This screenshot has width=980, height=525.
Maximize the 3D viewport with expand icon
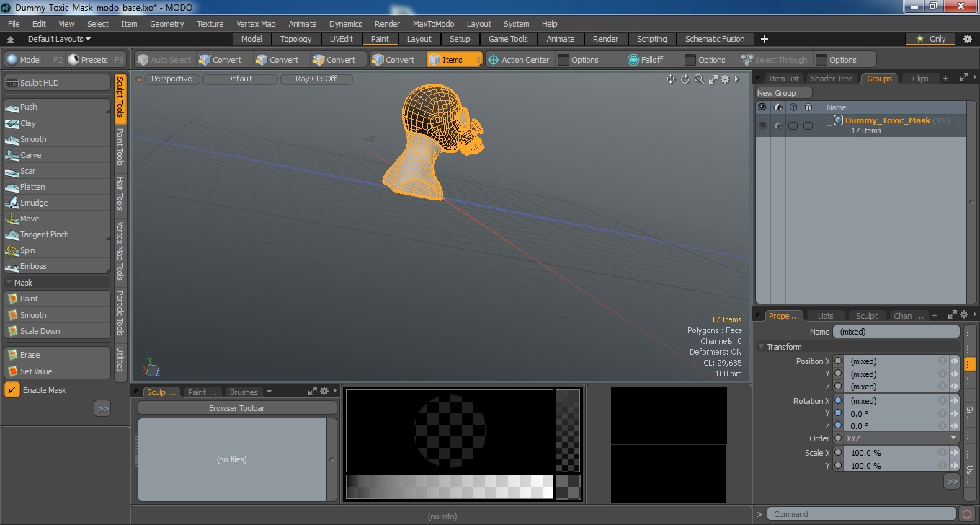713,79
